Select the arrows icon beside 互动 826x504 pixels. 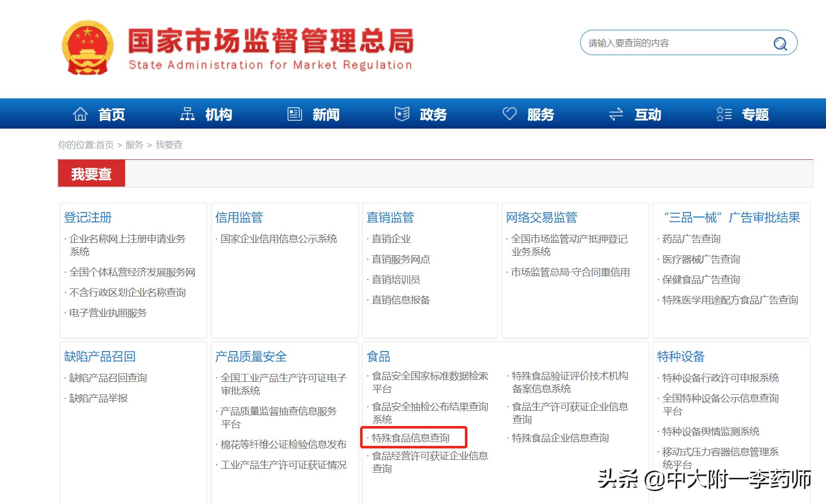click(616, 114)
